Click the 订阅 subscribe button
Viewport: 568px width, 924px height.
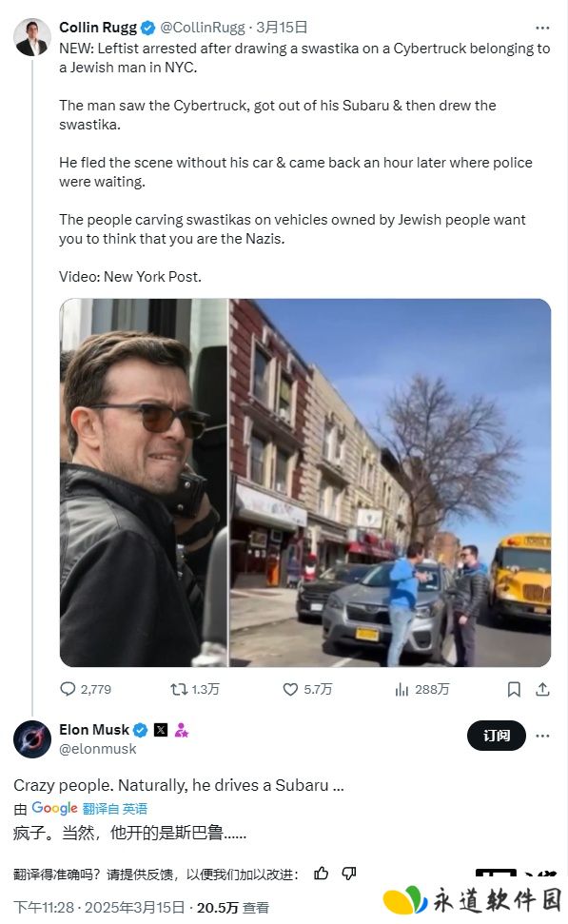[x=496, y=736]
